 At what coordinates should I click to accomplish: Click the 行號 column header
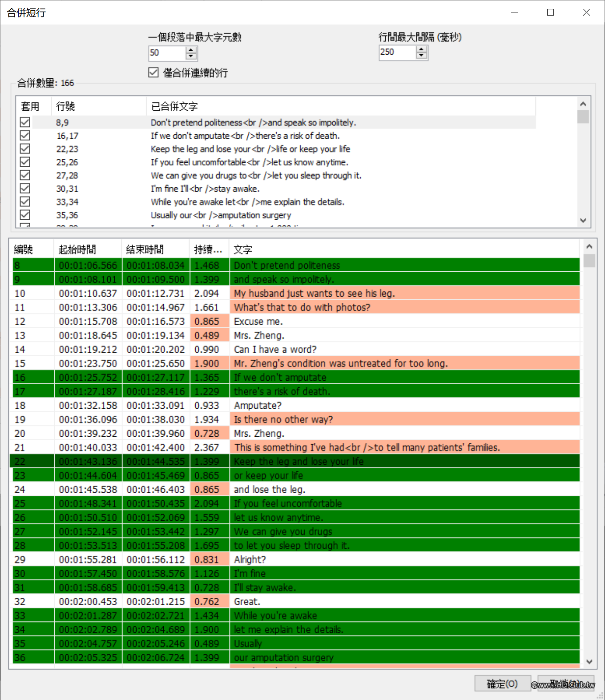click(99, 107)
